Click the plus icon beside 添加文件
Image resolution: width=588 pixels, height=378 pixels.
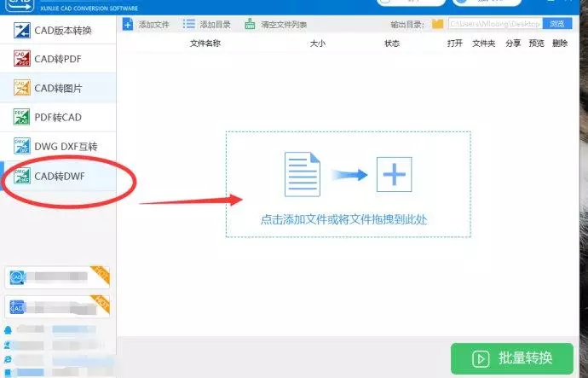point(128,25)
